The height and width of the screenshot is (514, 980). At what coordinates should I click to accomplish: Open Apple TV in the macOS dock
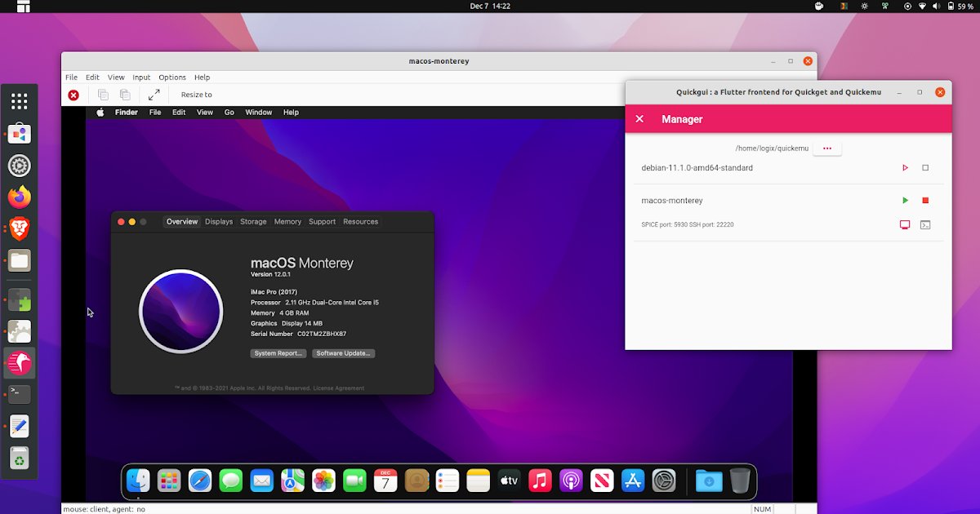(x=509, y=481)
